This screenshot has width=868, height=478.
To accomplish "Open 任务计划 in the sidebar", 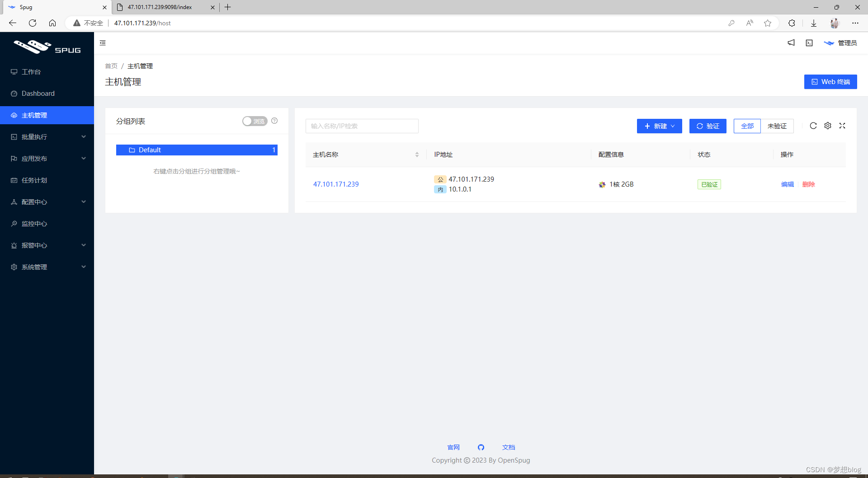I will point(47,180).
